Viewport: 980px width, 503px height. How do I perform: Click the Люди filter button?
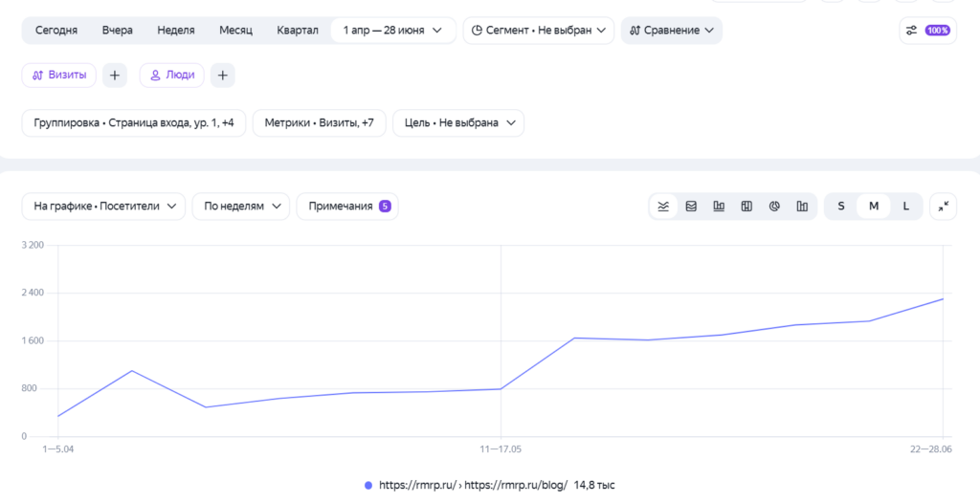[172, 75]
